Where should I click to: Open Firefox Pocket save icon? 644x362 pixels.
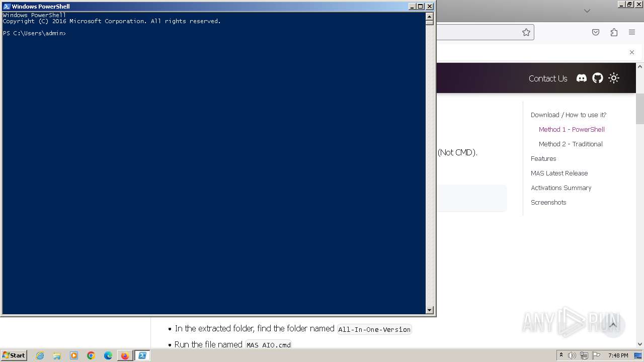[596, 32]
